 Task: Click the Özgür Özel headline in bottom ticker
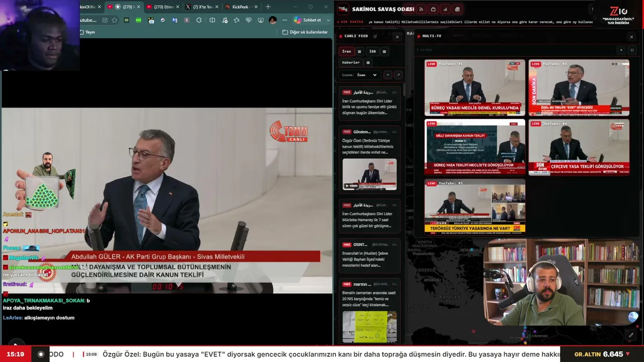[332, 354]
